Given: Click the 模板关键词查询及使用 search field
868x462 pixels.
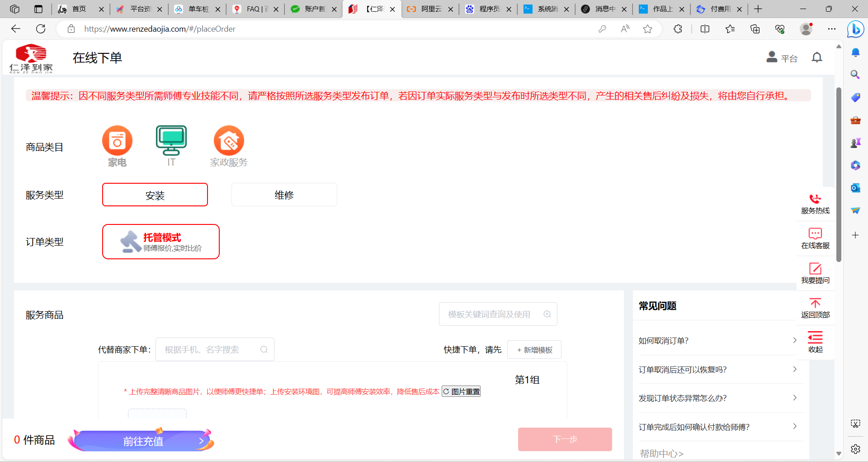Looking at the screenshot, I should tap(498, 314).
